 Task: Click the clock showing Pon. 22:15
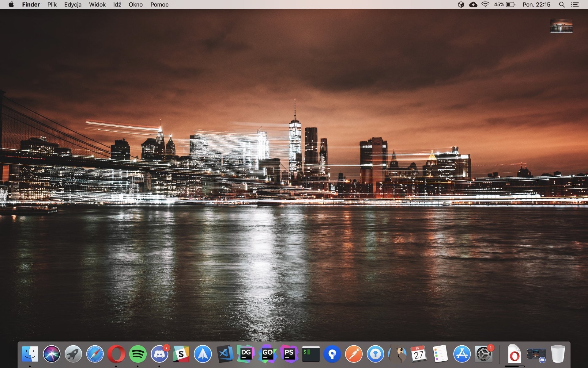pos(537,5)
